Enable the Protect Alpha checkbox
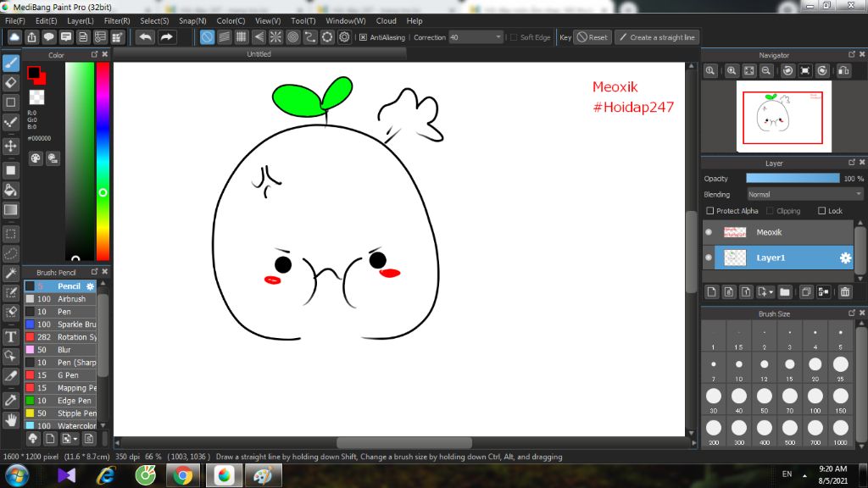This screenshot has width=868, height=488. [710, 211]
